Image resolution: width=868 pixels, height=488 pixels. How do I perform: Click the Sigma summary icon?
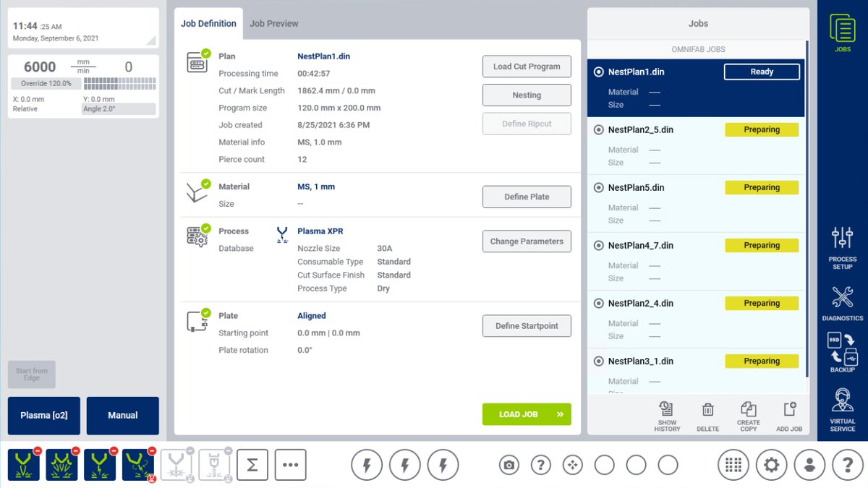point(252,465)
